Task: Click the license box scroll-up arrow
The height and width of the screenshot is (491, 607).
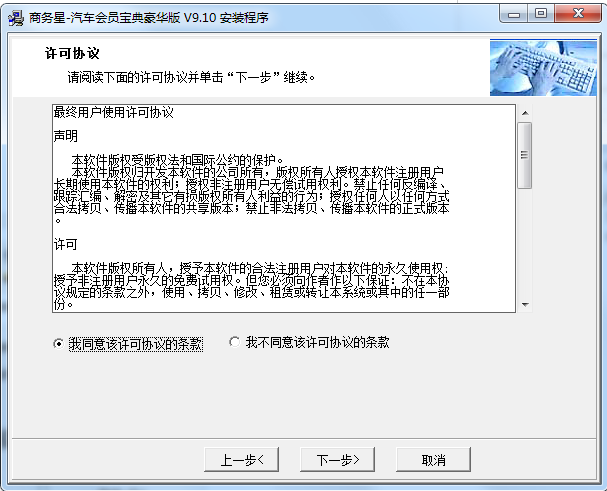Action: pyautogui.click(x=525, y=113)
